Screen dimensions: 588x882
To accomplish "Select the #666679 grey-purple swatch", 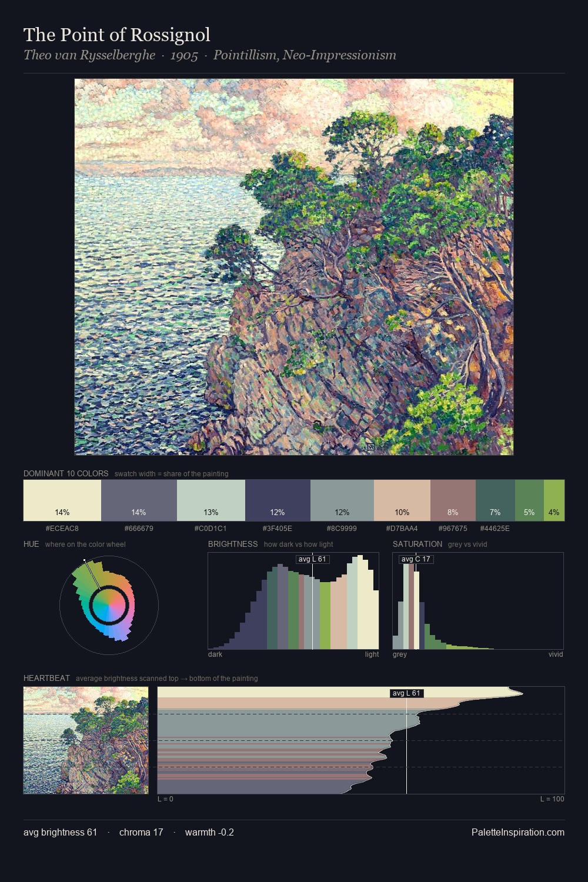I will pyautogui.click(x=139, y=500).
